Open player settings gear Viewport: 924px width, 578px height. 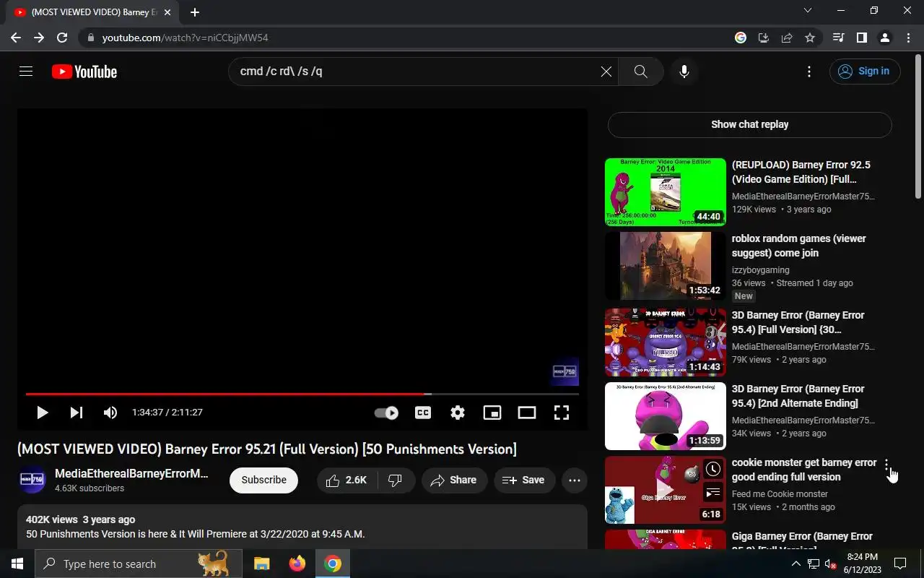(458, 413)
